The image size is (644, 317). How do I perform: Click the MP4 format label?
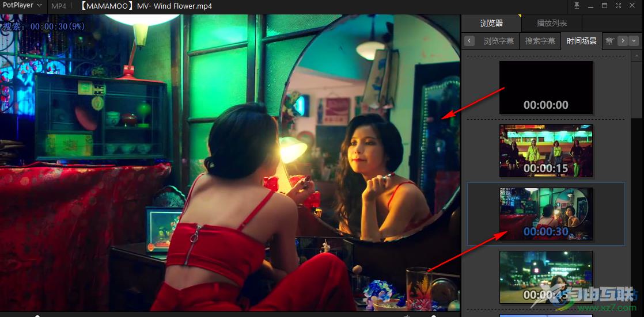pos(59,6)
